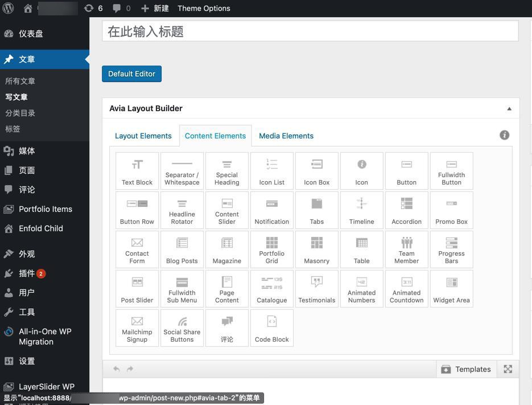Collapse the Avia Layout Builder panel

[509, 109]
